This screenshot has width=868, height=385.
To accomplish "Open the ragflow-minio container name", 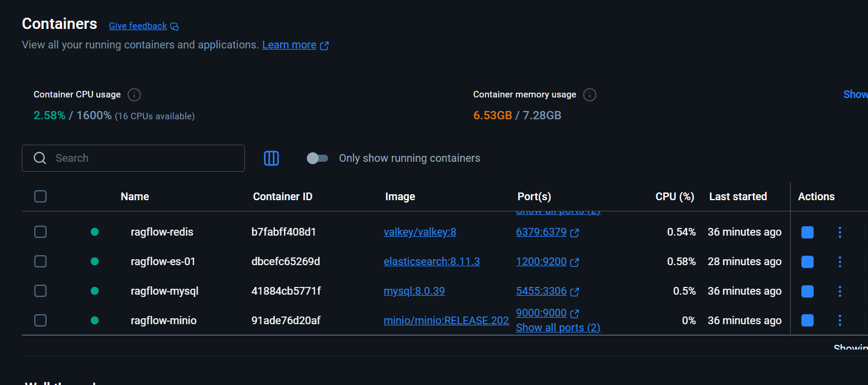I will tap(163, 321).
